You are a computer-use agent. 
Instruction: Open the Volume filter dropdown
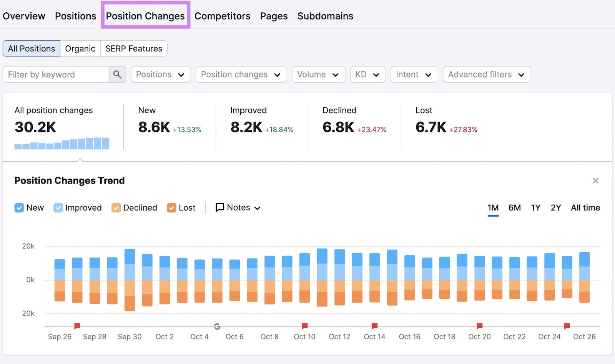[x=318, y=74]
